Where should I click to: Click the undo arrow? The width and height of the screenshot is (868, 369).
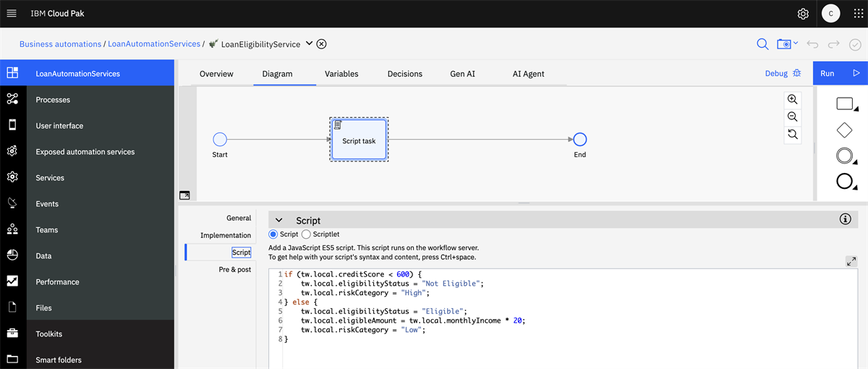[x=812, y=44]
